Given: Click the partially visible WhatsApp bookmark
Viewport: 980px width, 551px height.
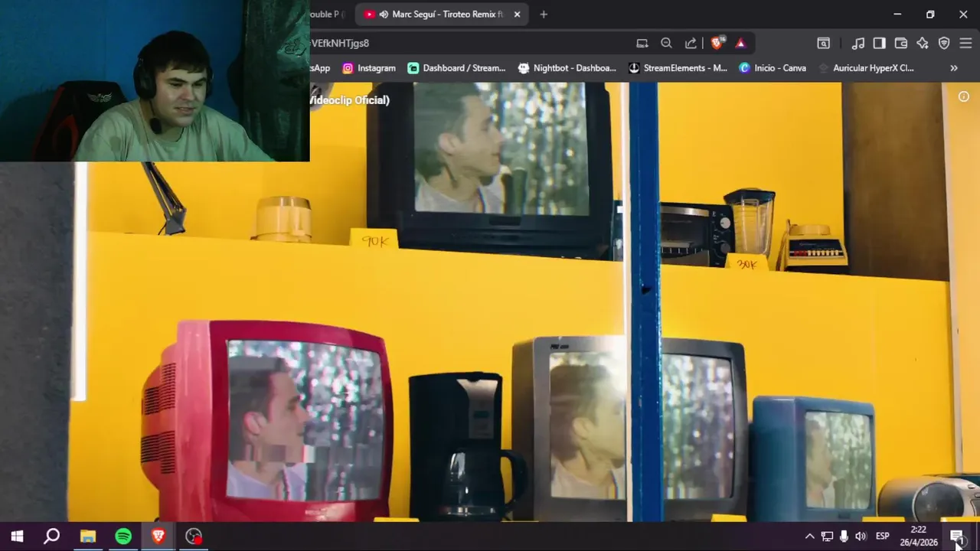Looking at the screenshot, I should pyautogui.click(x=320, y=68).
